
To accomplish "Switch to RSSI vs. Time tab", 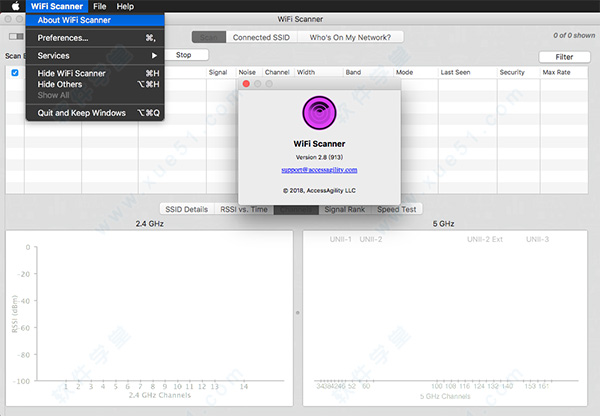I will [x=244, y=209].
